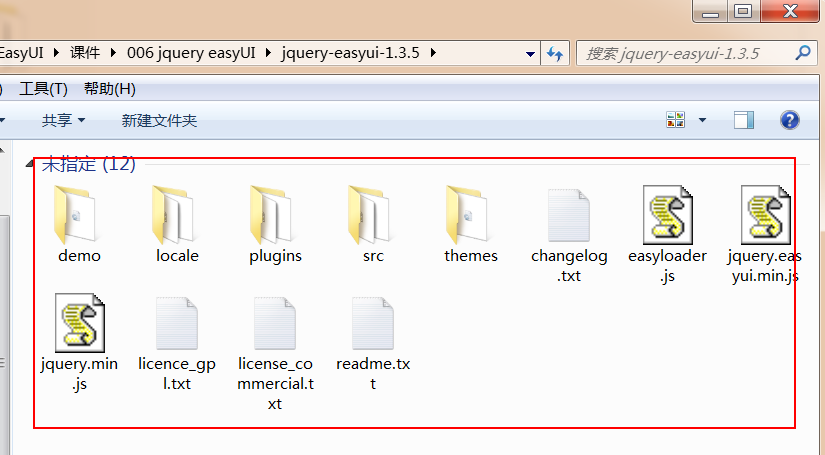Go to 006 jquery easyUI breadcrumb

[191, 53]
